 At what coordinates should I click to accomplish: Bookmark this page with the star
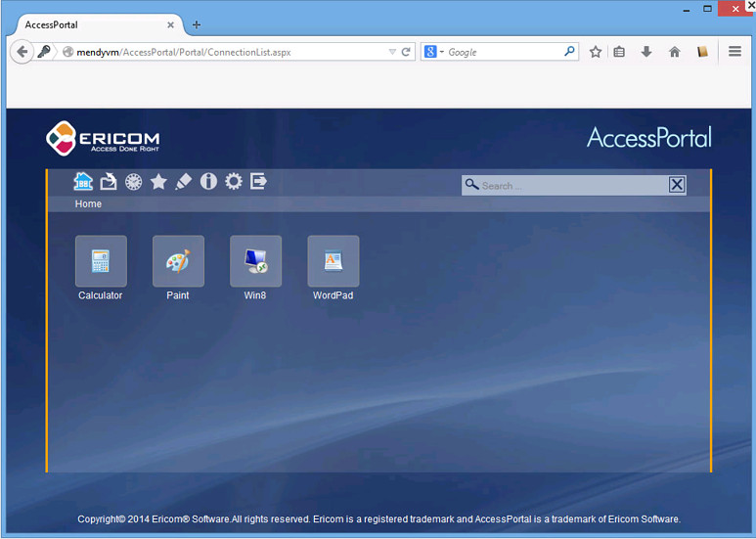(x=596, y=52)
